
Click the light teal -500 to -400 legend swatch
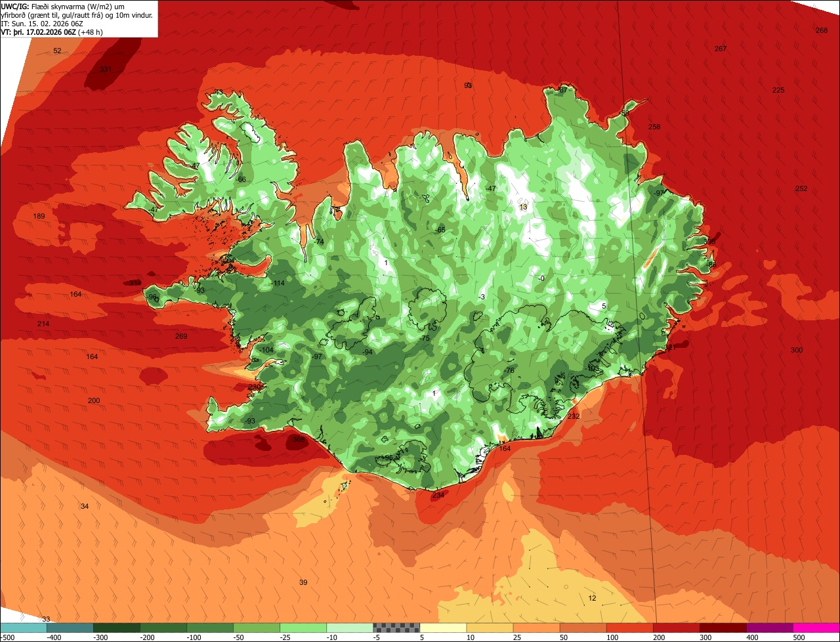24,628
